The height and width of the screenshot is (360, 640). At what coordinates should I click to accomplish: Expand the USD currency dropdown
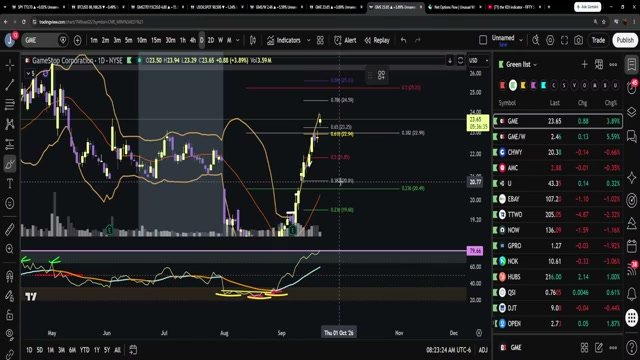(x=478, y=60)
